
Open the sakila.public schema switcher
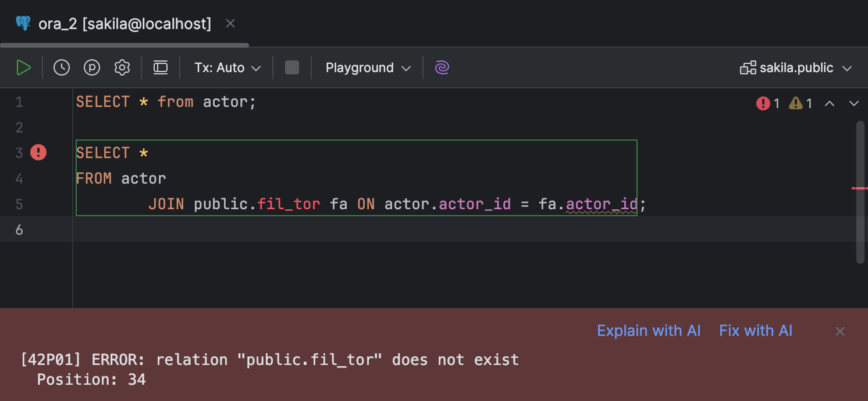(x=796, y=67)
